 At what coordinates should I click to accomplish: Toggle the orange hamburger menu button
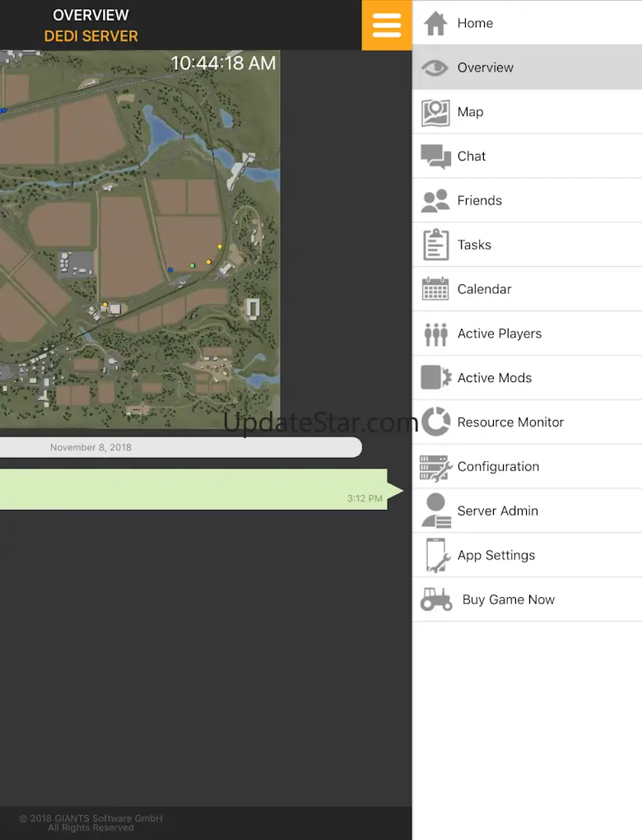pos(387,26)
